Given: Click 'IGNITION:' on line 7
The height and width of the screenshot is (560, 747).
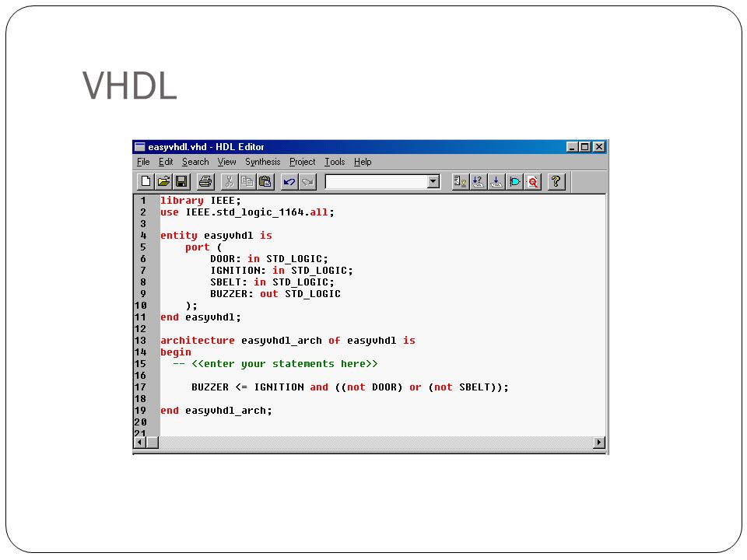Looking at the screenshot, I should tap(238, 271).
